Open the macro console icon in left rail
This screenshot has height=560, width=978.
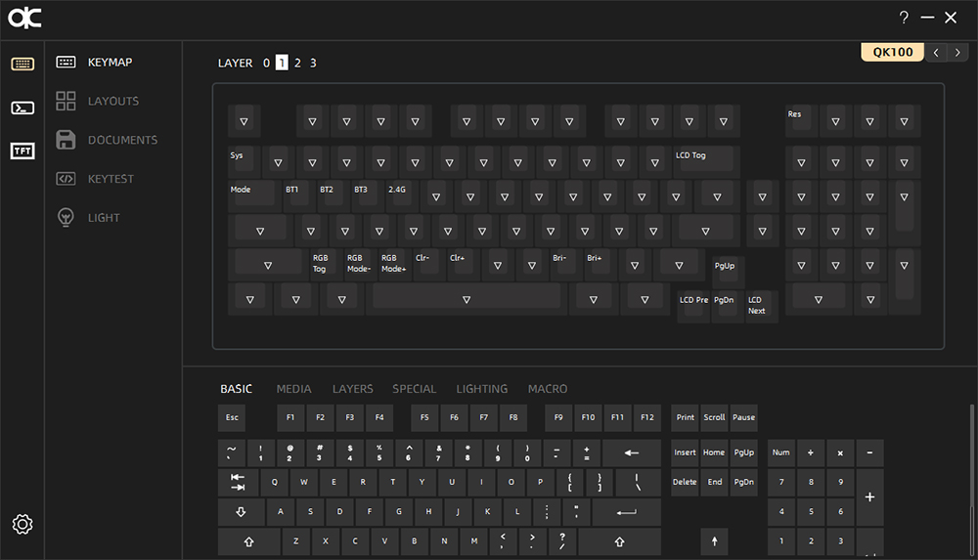pyautogui.click(x=22, y=108)
